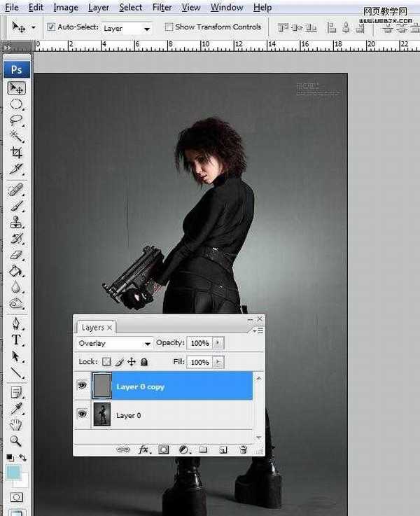Delete layer using the trash icon

click(x=243, y=449)
